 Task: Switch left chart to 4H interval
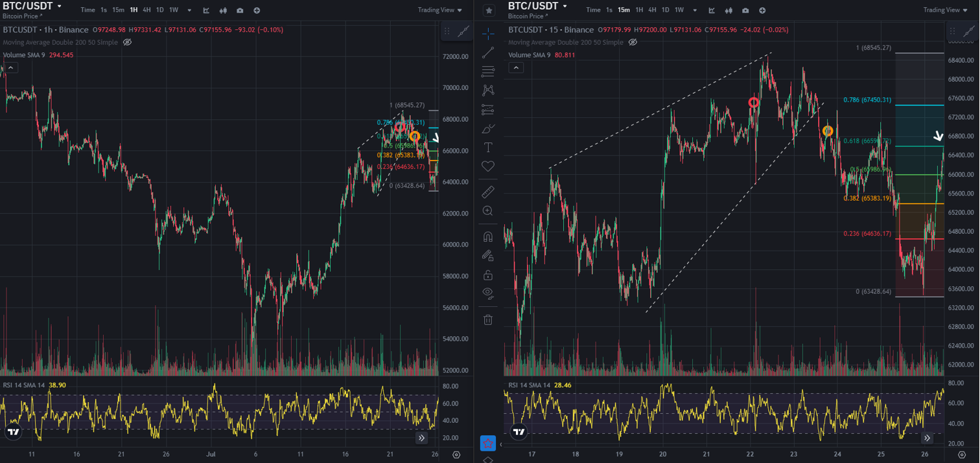coord(146,10)
